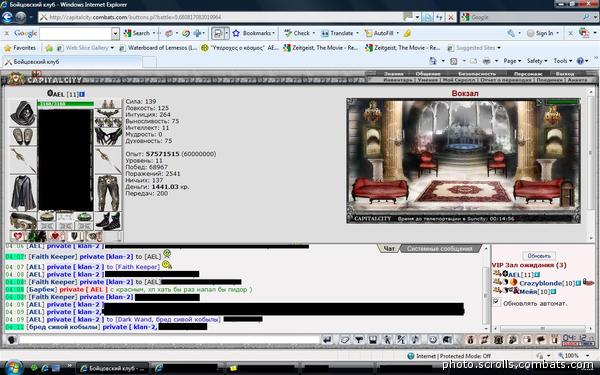This screenshot has width=600, height=375.
Task: Click the black boots equipment slot
Action: pyautogui.click(x=108, y=221)
